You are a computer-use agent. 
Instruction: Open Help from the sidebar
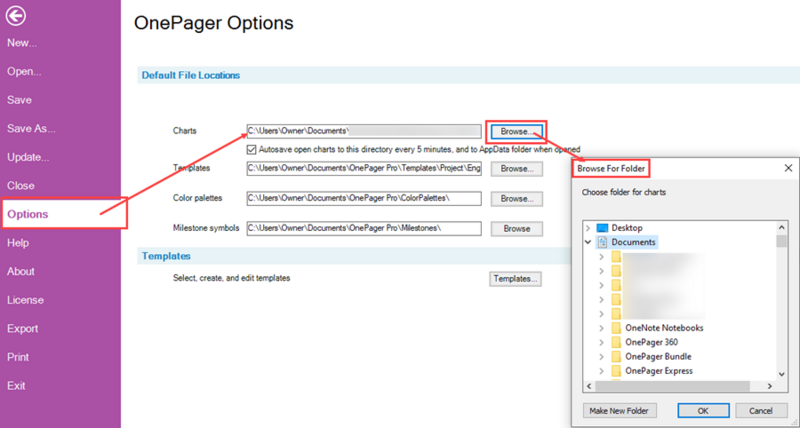point(18,243)
